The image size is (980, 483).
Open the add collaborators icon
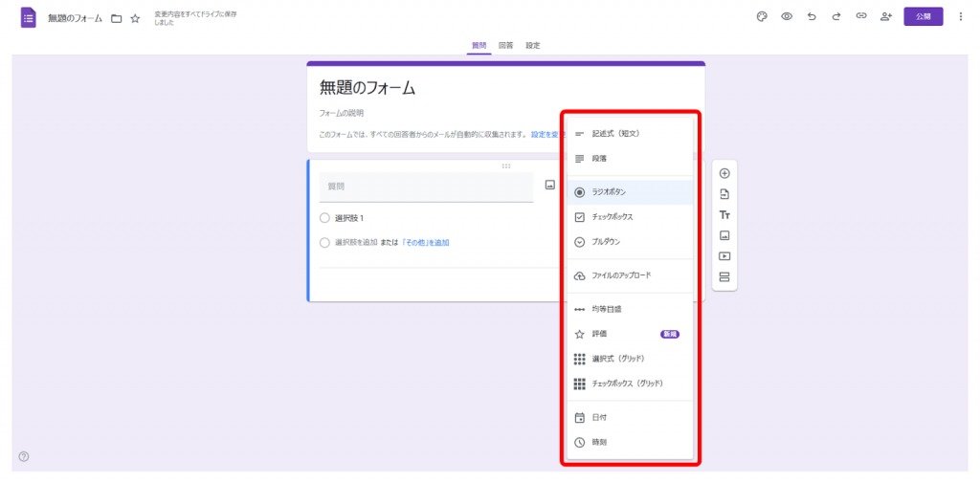click(886, 17)
